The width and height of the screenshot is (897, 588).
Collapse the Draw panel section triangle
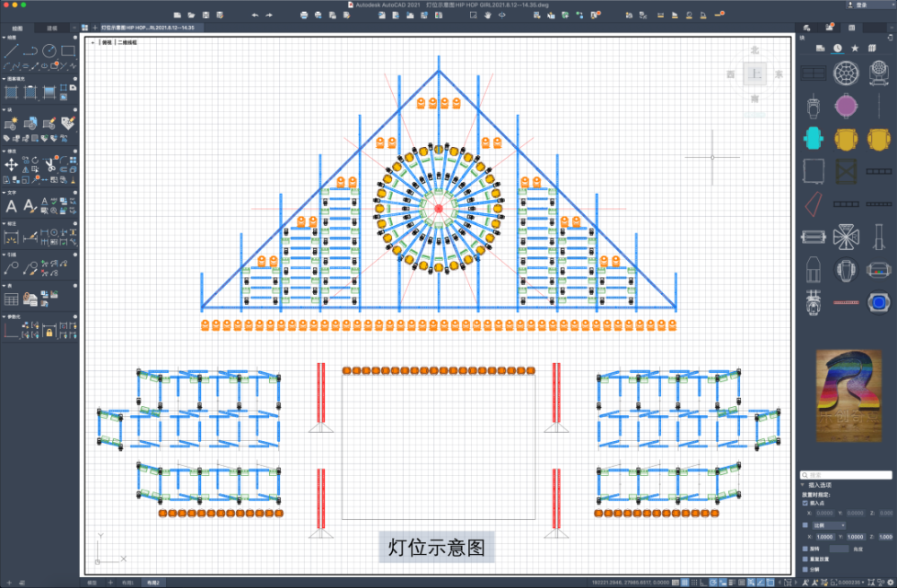[4, 37]
